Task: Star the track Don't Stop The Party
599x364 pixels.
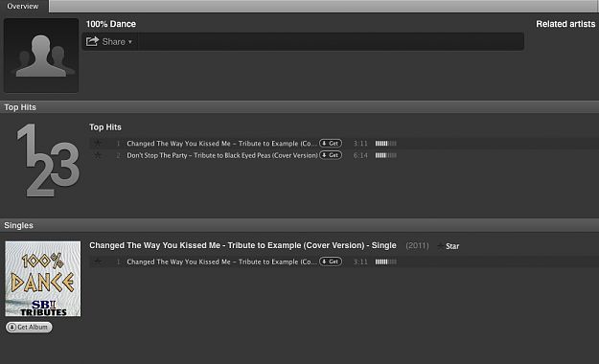Action: [98, 155]
